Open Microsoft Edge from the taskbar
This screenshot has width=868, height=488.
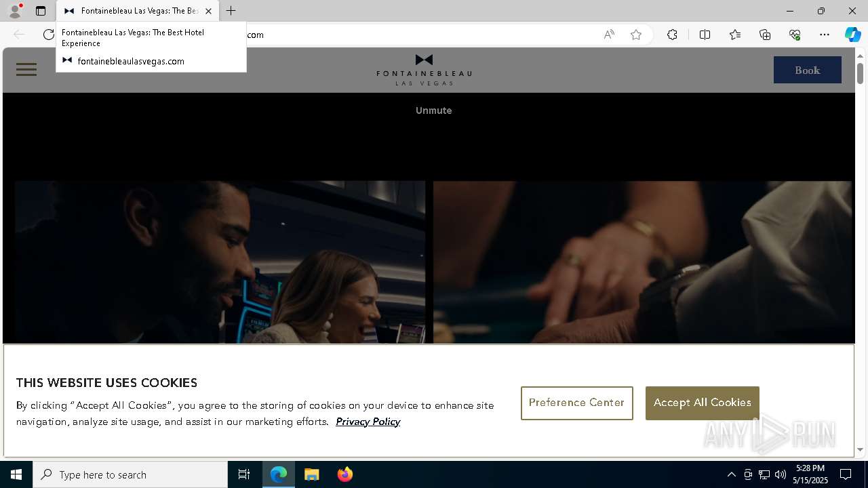point(279,474)
